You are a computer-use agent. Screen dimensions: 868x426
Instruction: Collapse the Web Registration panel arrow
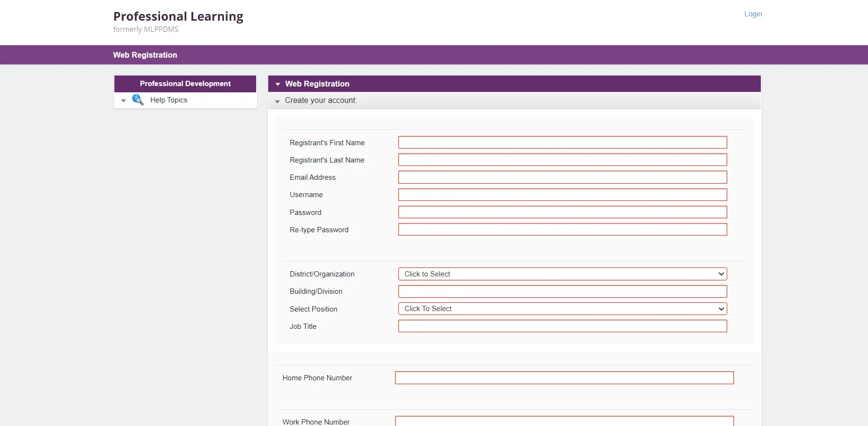[278, 84]
